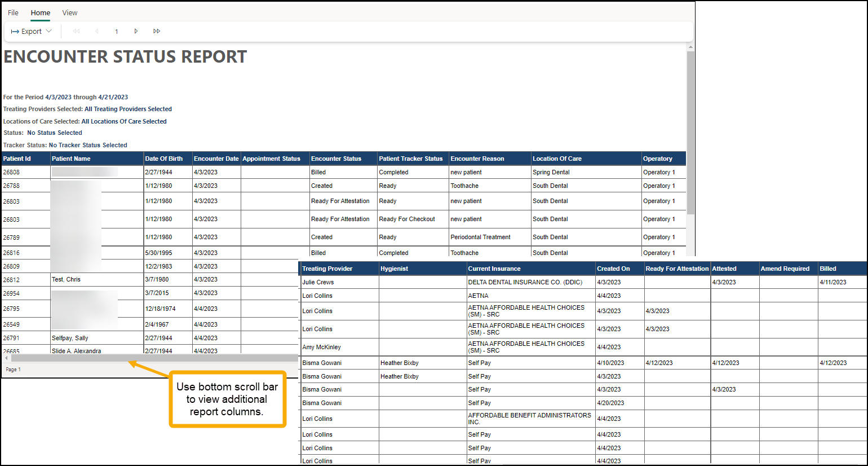
Task: Jump to last page icon
Action: [x=157, y=31]
